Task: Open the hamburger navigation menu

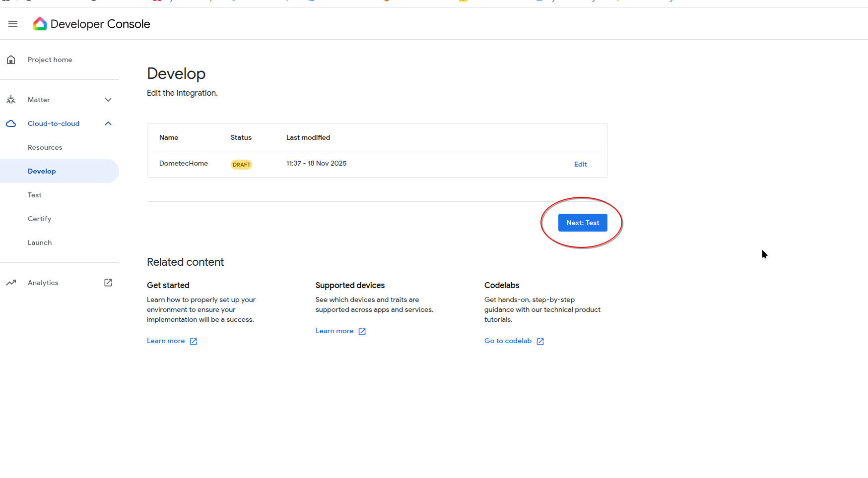Action: [13, 24]
